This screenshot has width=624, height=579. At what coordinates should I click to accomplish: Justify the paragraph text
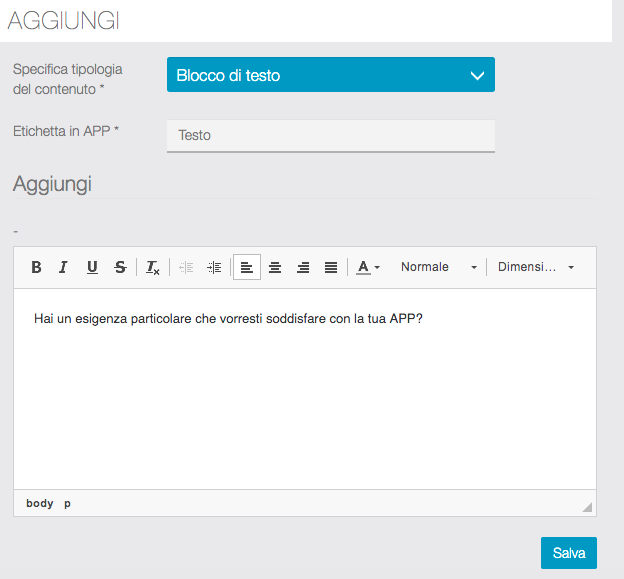331,267
